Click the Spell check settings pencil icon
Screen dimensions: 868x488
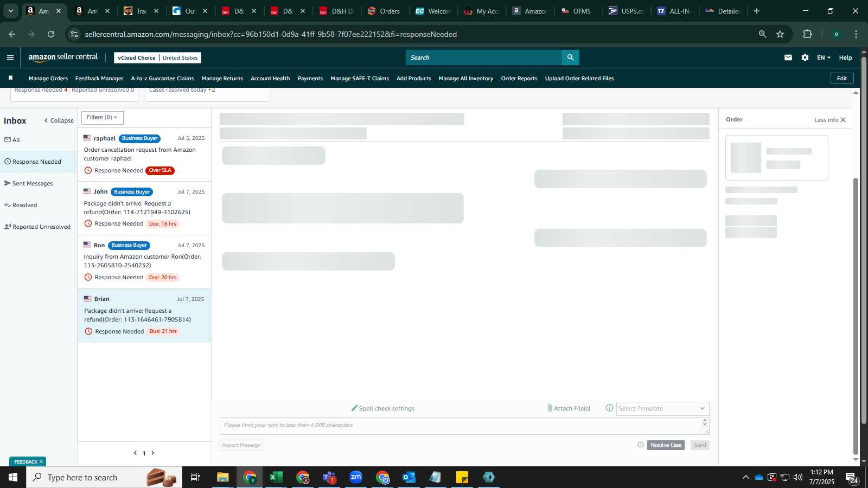coord(355,408)
